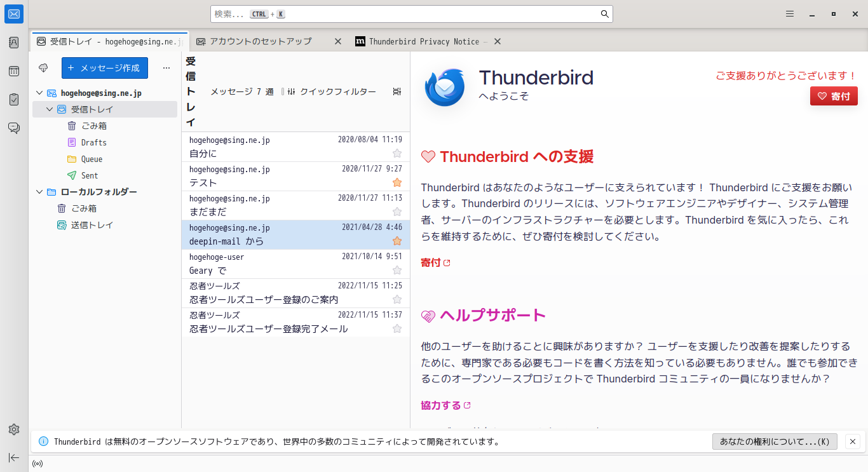Select the 送信トレイ folder
Image resolution: width=868 pixels, height=472 pixels.
[x=92, y=225]
